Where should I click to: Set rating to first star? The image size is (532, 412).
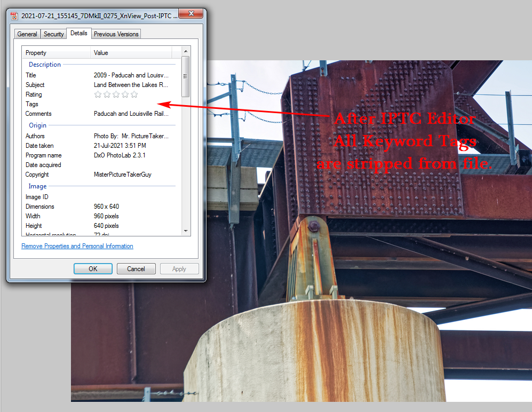point(98,94)
